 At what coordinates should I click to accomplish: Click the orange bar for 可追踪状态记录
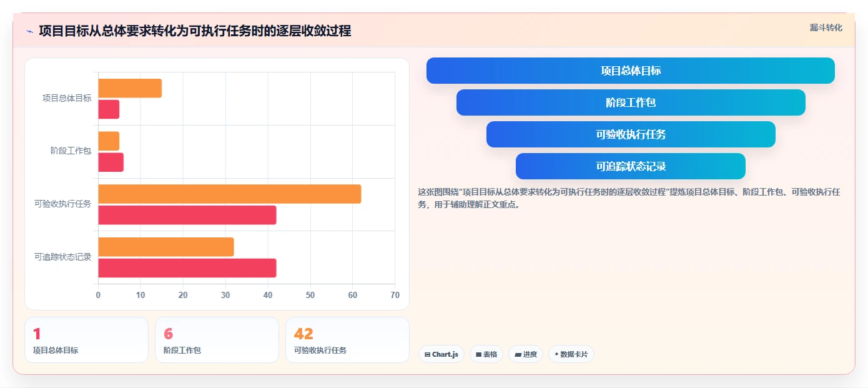coord(166,247)
